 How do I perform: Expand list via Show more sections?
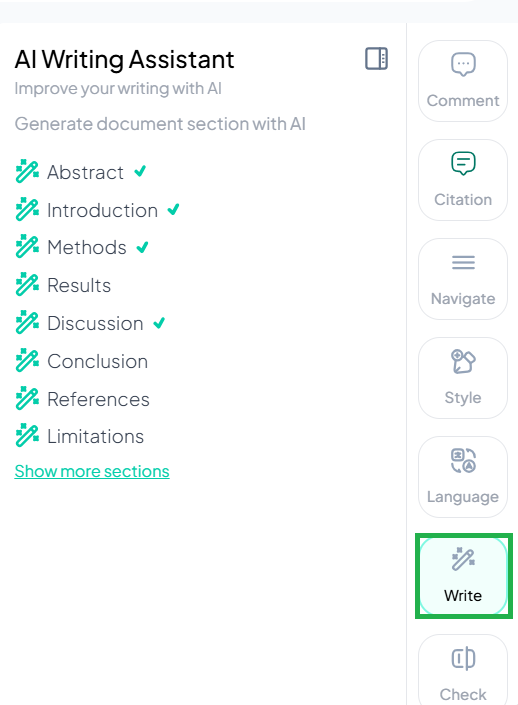(92, 471)
